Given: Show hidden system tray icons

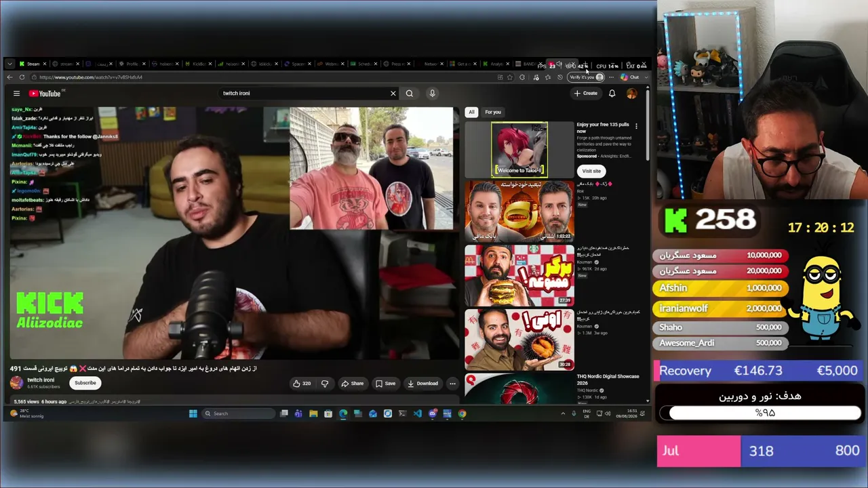Looking at the screenshot, I should (562, 413).
